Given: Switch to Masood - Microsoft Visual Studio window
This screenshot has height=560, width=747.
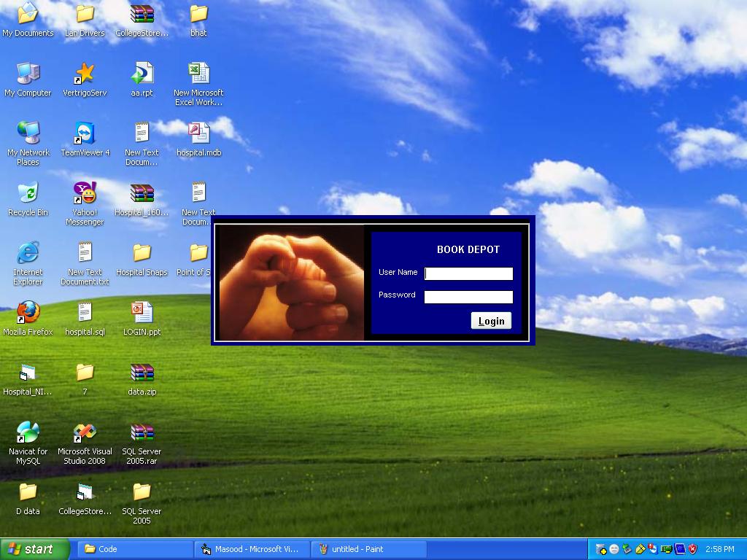Looking at the screenshot, I should 252,549.
